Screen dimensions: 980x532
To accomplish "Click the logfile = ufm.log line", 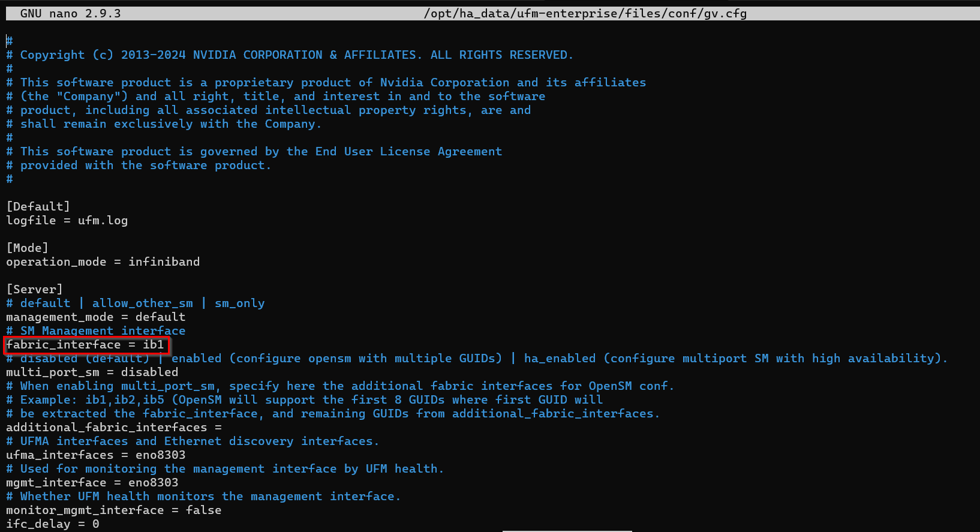I will pyautogui.click(x=67, y=221).
